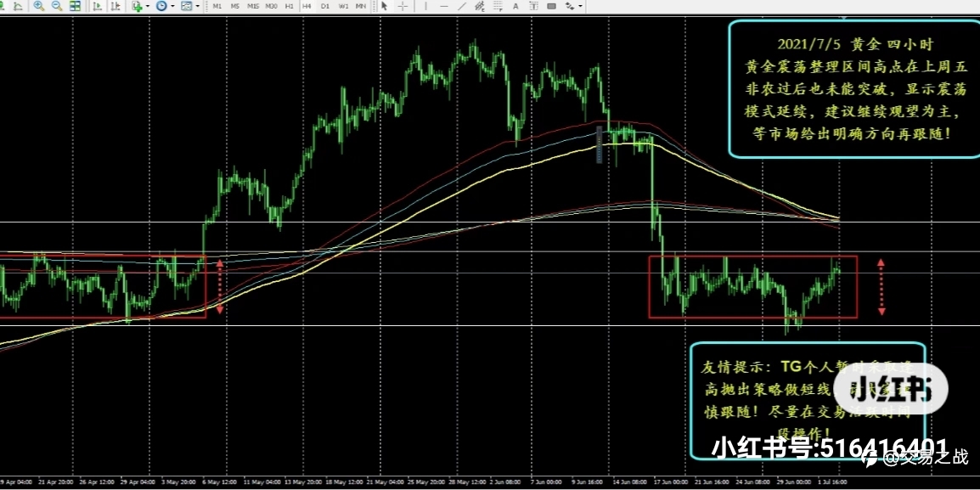Click '6 May 12:00' on time axis
This screenshot has height=490, width=980.
point(217,482)
